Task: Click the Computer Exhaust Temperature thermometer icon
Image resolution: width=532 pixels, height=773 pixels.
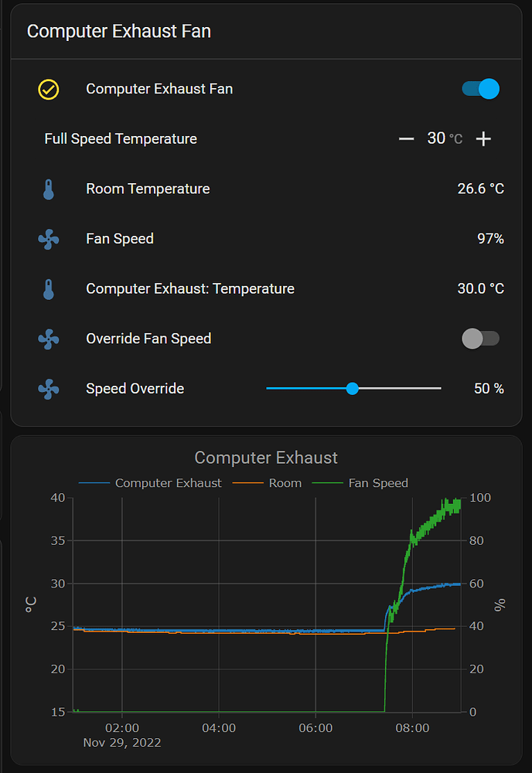Action: coord(49,288)
